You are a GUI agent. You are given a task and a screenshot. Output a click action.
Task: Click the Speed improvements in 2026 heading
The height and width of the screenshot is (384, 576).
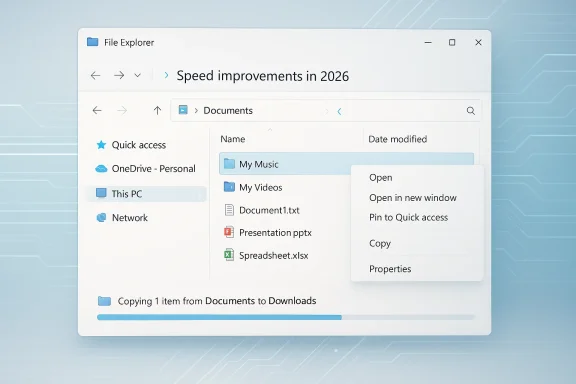click(x=263, y=76)
